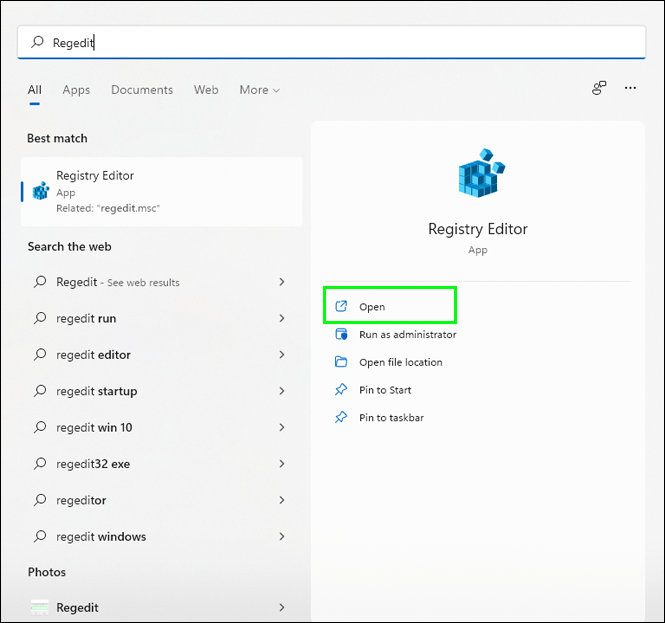This screenshot has height=623, width=665.
Task: Click the Open arrow icon
Action: [341, 306]
